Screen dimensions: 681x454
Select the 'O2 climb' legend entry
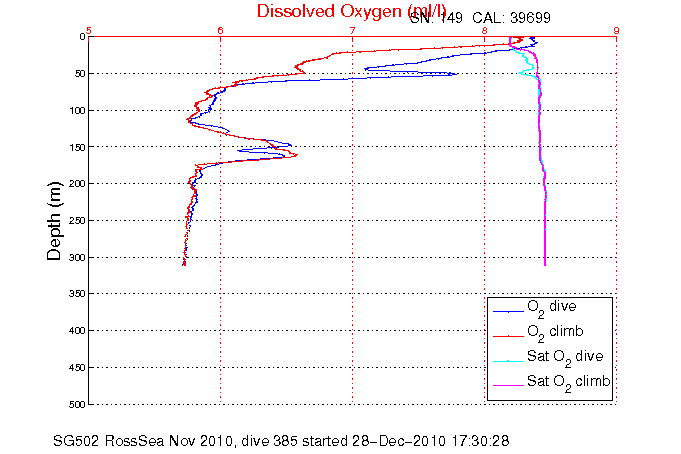pyautogui.click(x=555, y=332)
